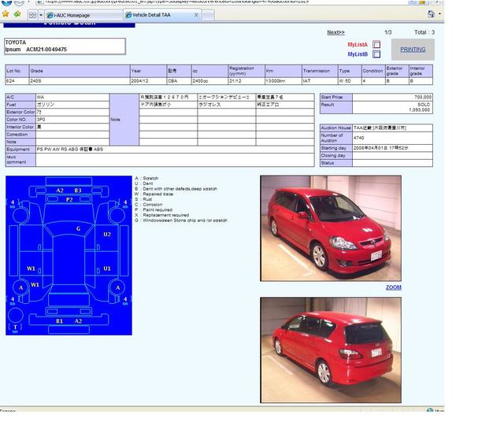This screenshot has height=426, width=504.
Task: Tick the MyListA checkbox
Action: (376, 44)
